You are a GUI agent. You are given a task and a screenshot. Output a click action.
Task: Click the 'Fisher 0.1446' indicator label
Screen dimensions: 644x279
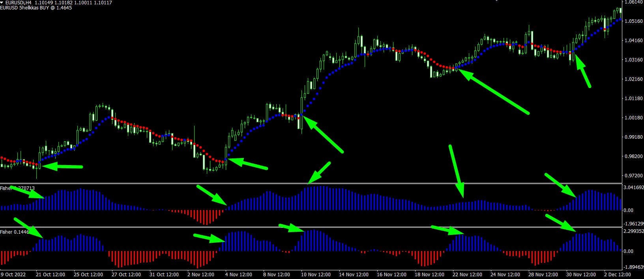(15, 232)
